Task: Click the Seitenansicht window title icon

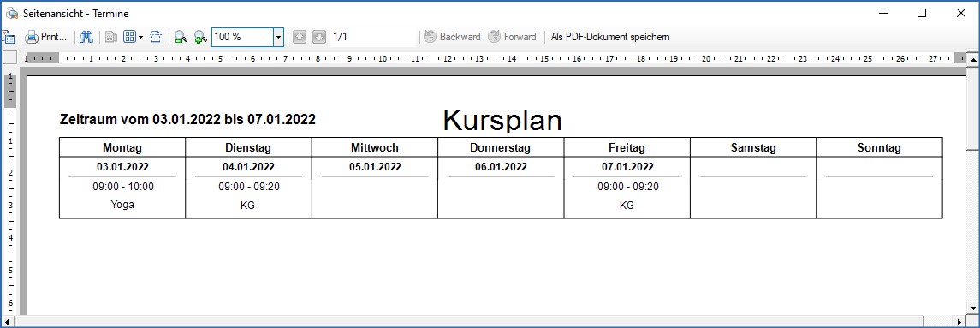Action: point(11,13)
